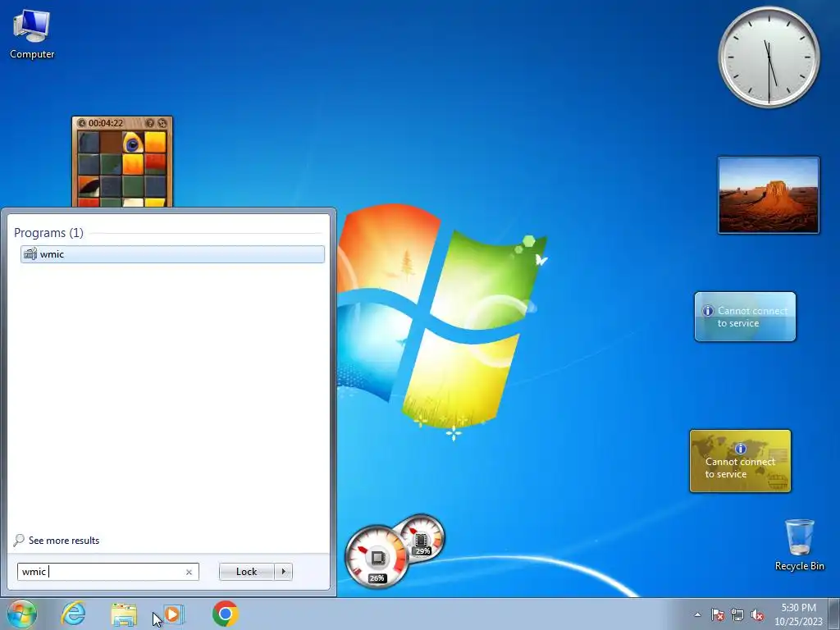Click the Programs (1) results header

48,232
